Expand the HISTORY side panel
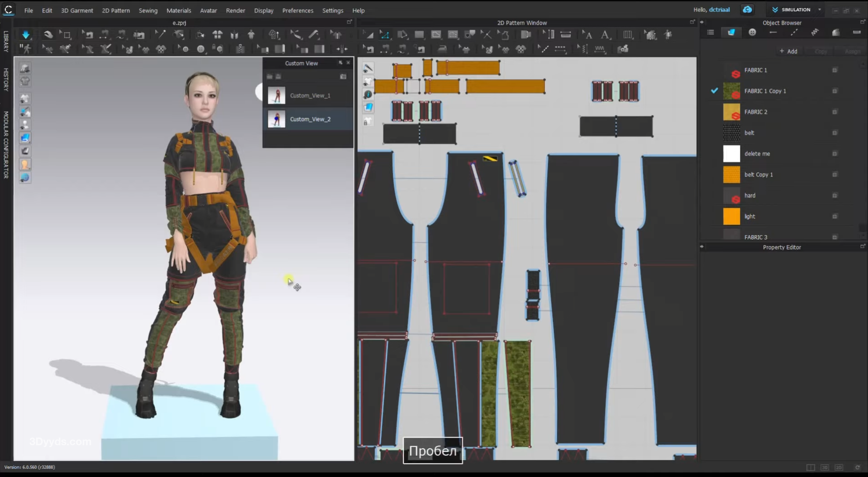Screen dimensions: 868x477 coord(6,79)
